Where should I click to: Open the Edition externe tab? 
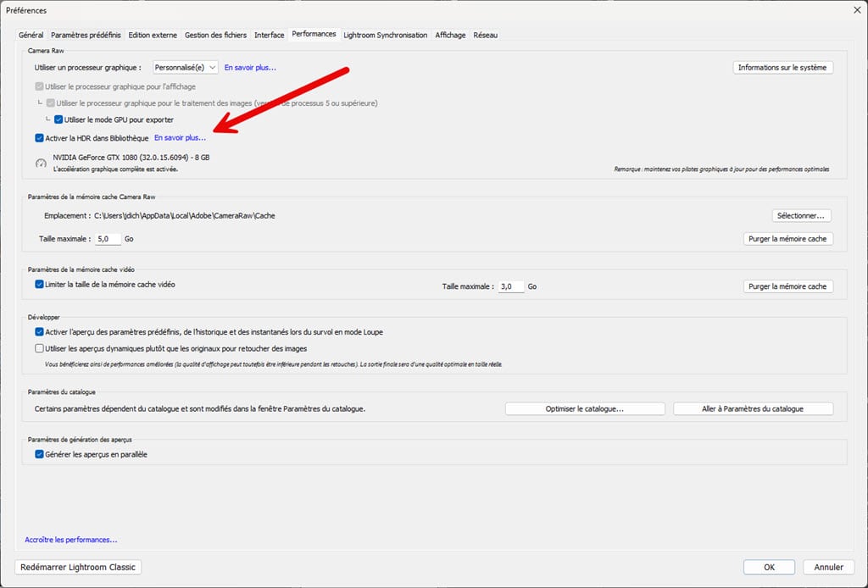153,35
